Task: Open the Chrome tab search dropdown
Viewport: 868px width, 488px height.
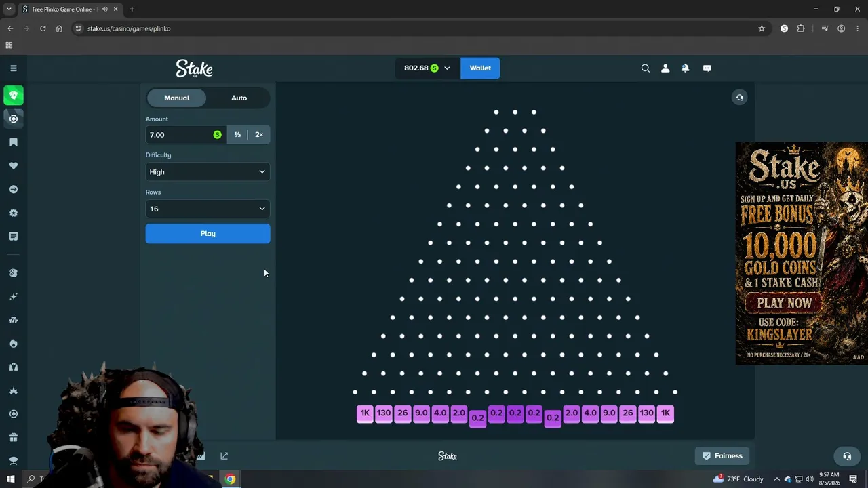Action: coord(9,9)
